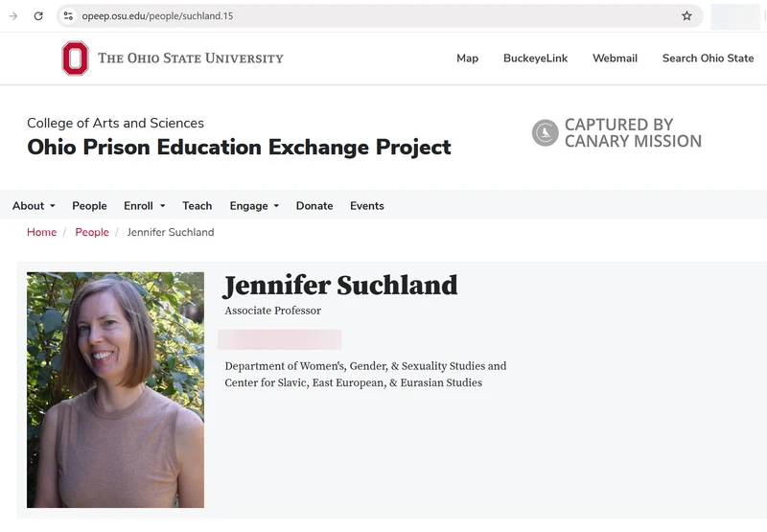767x532 pixels.
Task: Click the address bar URL
Action: (157, 16)
